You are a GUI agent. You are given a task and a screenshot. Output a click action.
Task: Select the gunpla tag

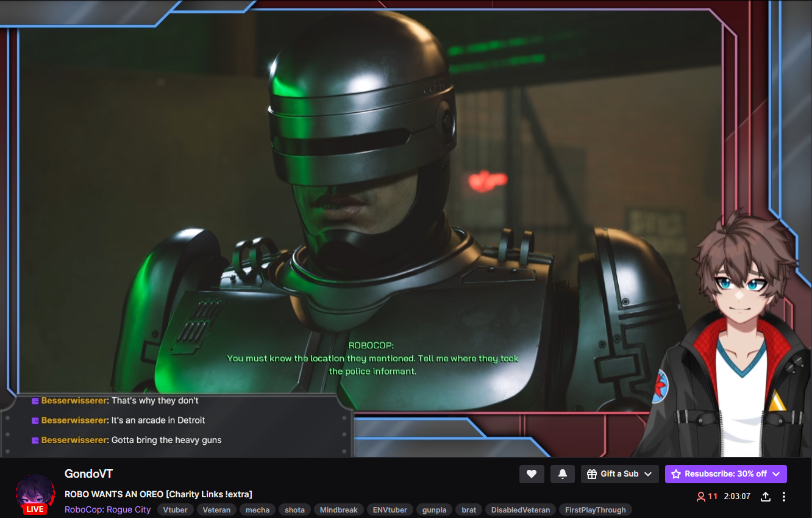435,509
